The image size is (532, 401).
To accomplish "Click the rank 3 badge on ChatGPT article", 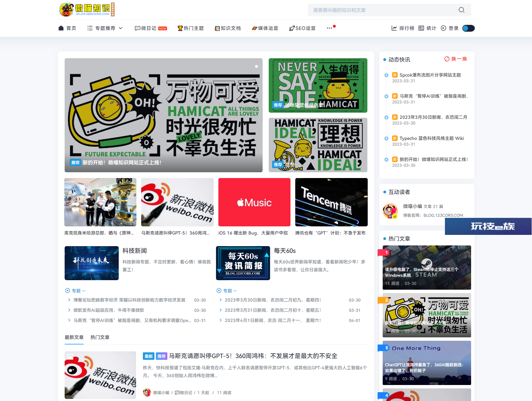I will pos(384,348).
